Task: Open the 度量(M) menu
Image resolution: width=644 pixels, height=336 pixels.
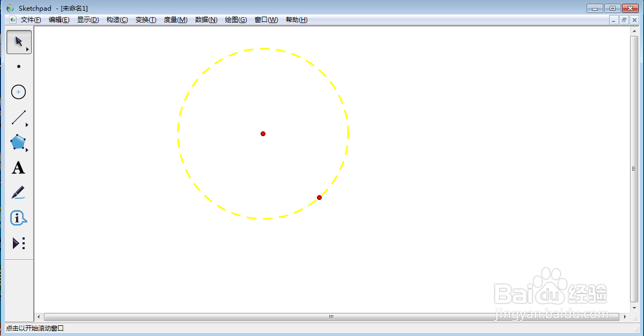Action: point(175,20)
